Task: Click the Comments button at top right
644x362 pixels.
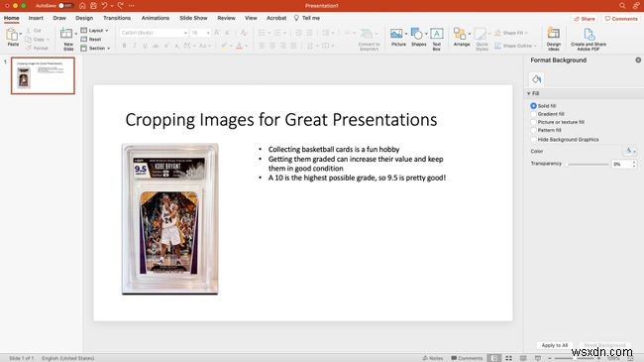Action: pyautogui.click(x=621, y=19)
